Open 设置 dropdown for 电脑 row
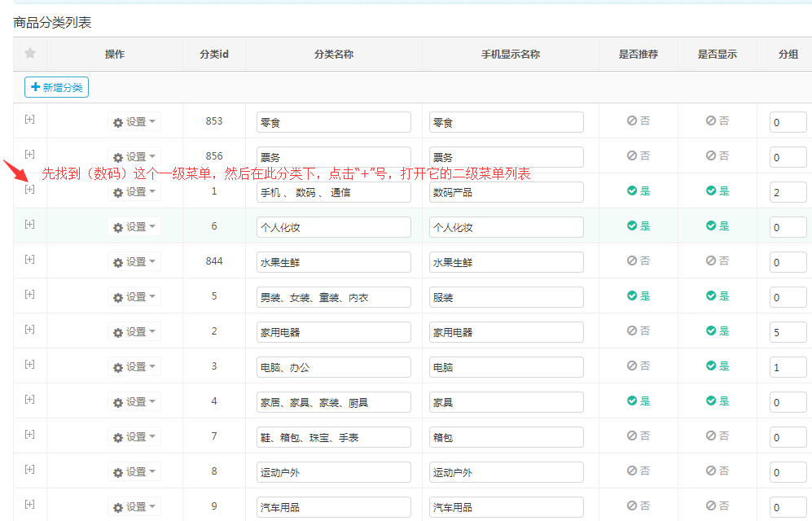The height and width of the screenshot is (521, 812). 134,367
